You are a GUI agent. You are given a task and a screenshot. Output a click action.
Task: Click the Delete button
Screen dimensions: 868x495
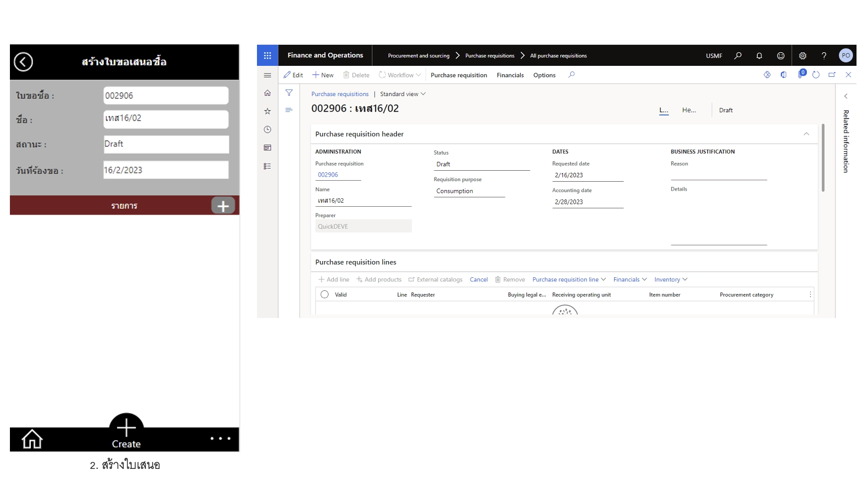[x=356, y=75]
